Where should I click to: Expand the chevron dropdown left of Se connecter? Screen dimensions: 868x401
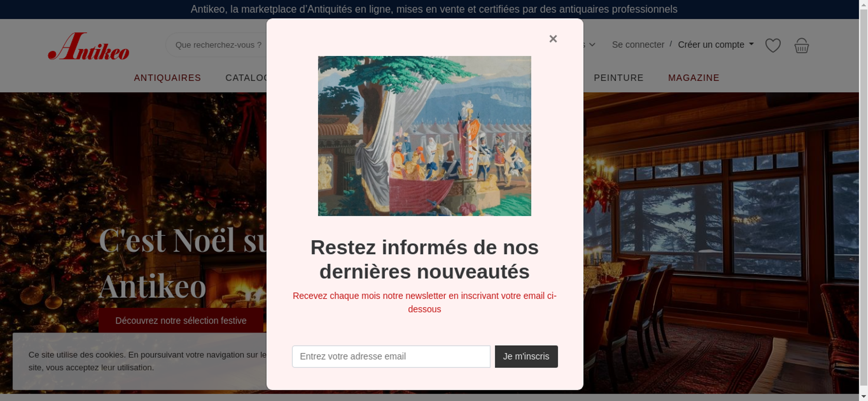[x=592, y=45]
